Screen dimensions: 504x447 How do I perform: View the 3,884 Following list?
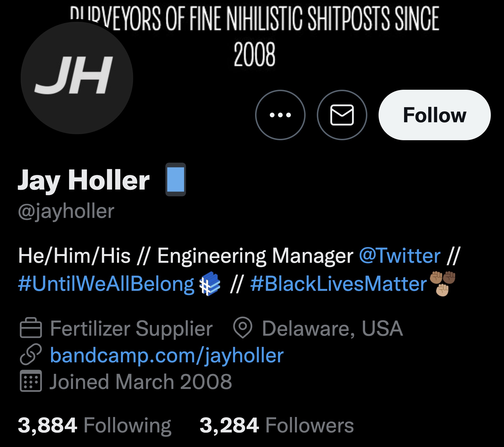point(94,425)
